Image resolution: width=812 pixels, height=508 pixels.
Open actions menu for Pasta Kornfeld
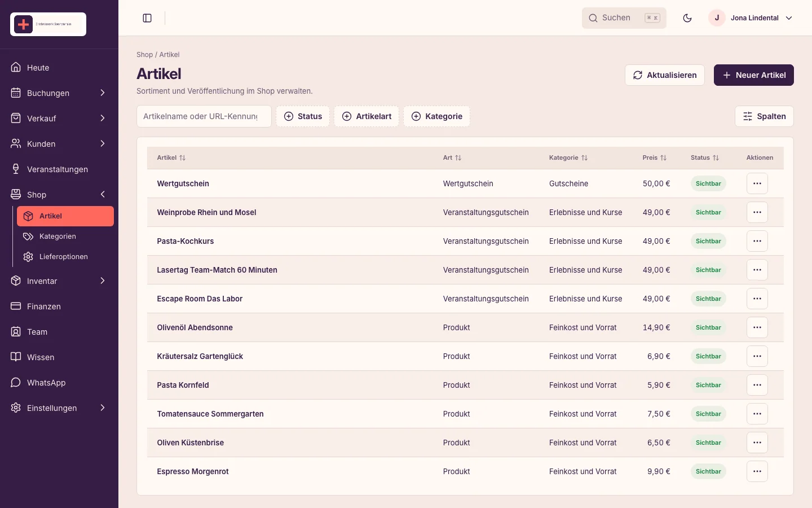point(757,385)
